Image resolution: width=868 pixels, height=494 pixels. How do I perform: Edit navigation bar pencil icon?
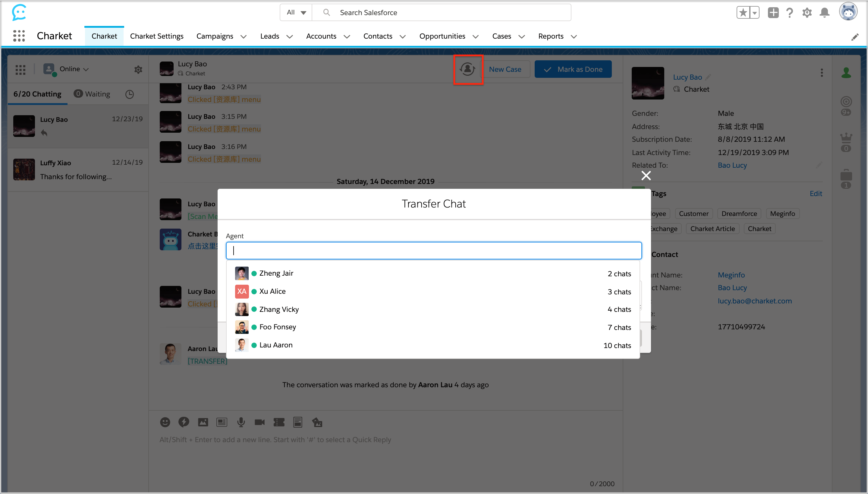click(x=855, y=37)
